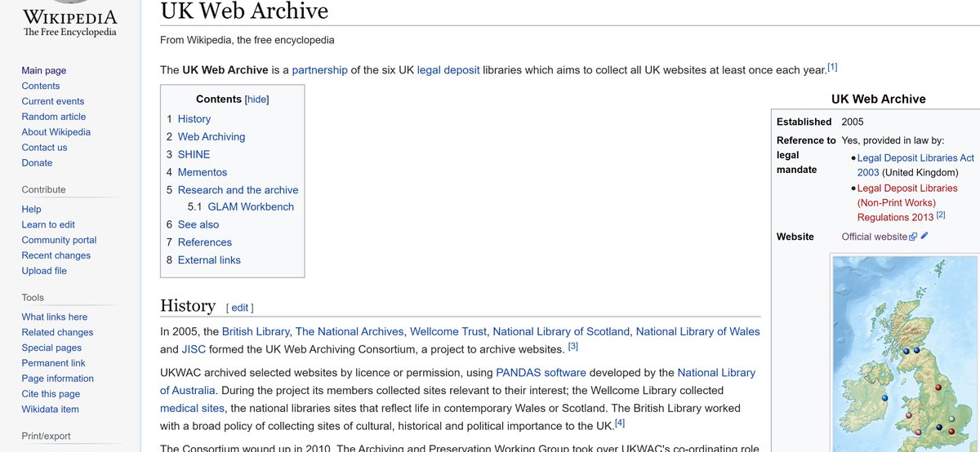
Task: Open What links here tool
Action: click(x=55, y=317)
